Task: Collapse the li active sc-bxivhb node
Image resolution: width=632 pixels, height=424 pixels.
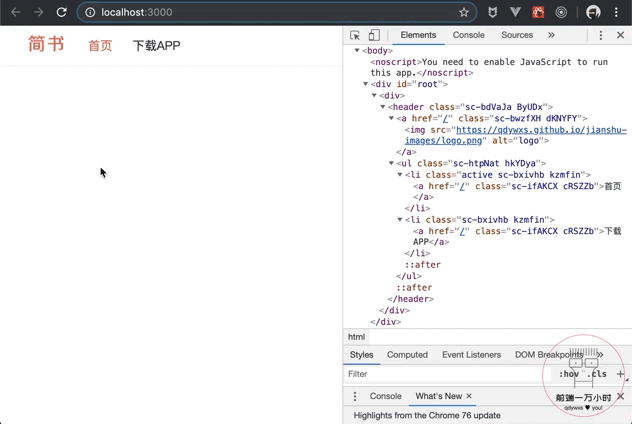Action: pyautogui.click(x=400, y=175)
